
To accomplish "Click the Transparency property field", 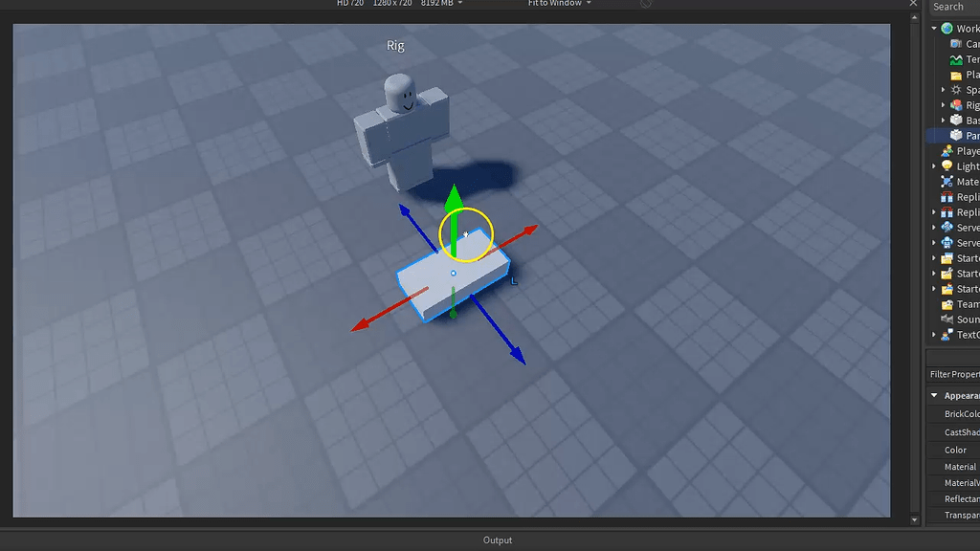I will pos(959,516).
